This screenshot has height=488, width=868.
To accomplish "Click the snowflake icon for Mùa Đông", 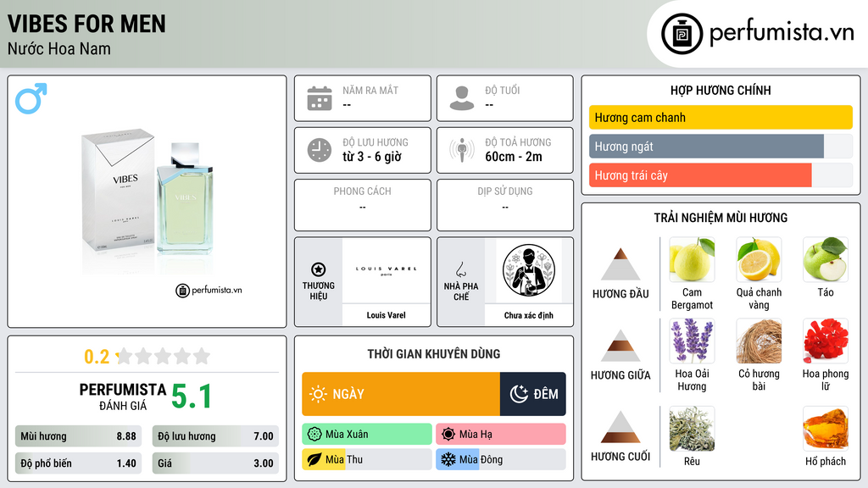I will tap(448, 460).
